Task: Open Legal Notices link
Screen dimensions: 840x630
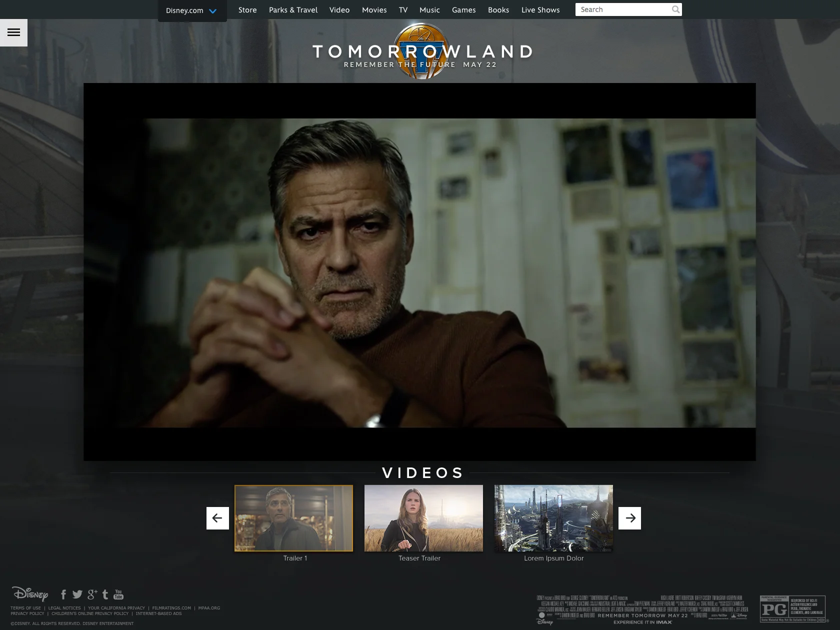Action: click(64, 608)
